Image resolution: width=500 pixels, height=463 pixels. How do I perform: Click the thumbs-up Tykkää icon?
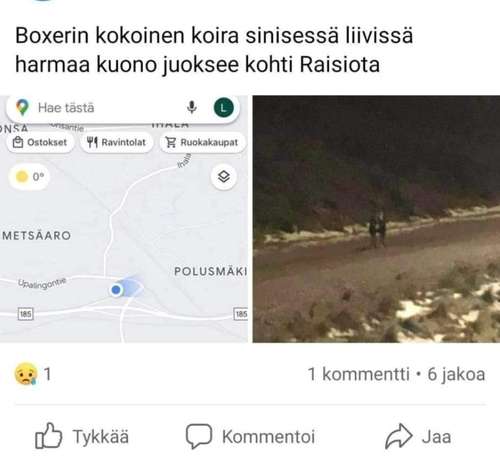pos(48,436)
